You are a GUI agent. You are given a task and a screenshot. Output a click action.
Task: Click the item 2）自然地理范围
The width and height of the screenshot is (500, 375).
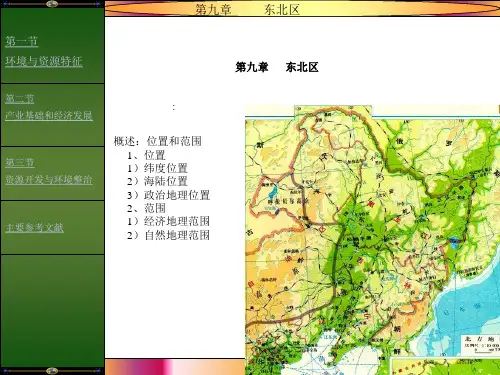pos(168,235)
